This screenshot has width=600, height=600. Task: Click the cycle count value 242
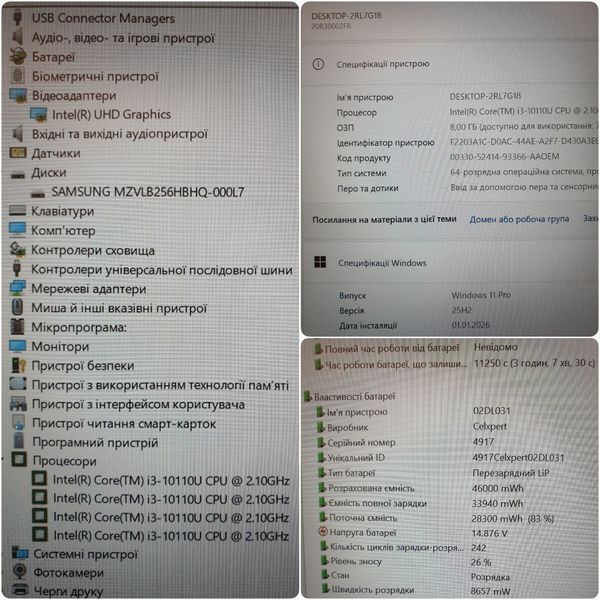point(478,548)
